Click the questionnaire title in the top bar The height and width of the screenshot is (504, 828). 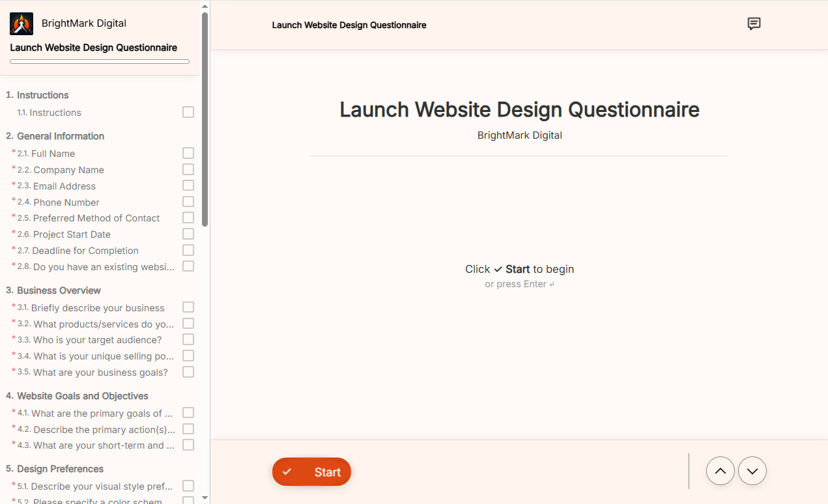tap(349, 25)
